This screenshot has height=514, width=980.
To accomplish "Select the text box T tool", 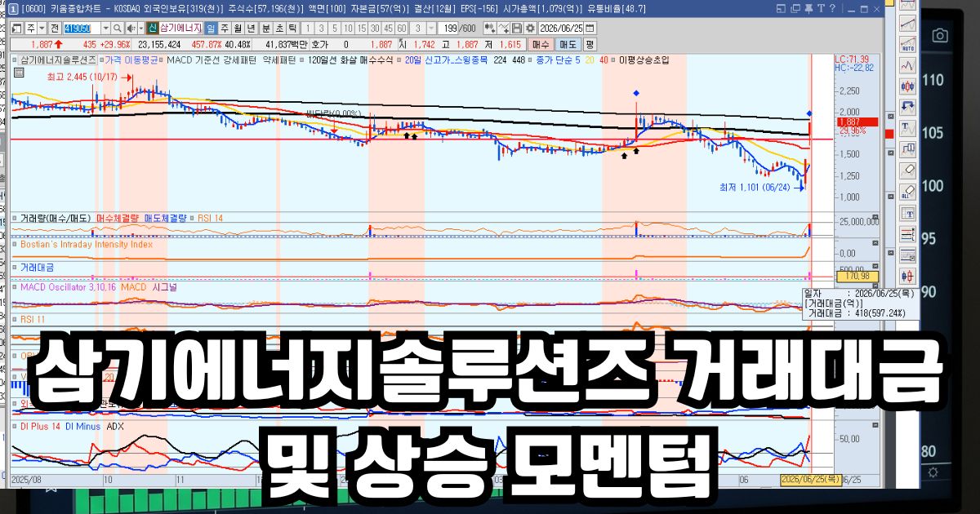I will click(908, 212).
